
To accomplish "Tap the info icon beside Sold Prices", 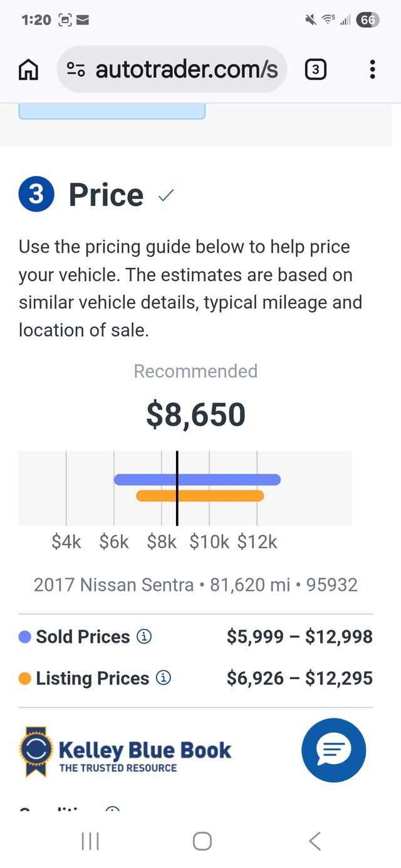I will [144, 637].
